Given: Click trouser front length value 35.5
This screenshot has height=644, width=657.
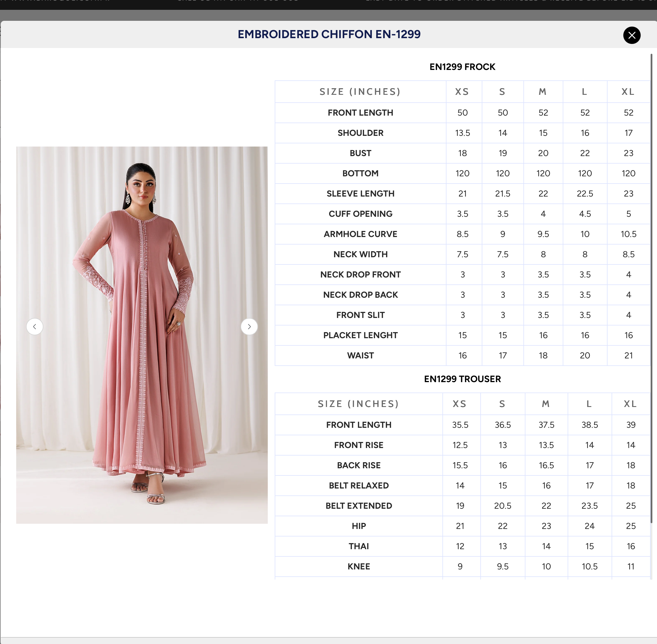Looking at the screenshot, I should tap(460, 425).
